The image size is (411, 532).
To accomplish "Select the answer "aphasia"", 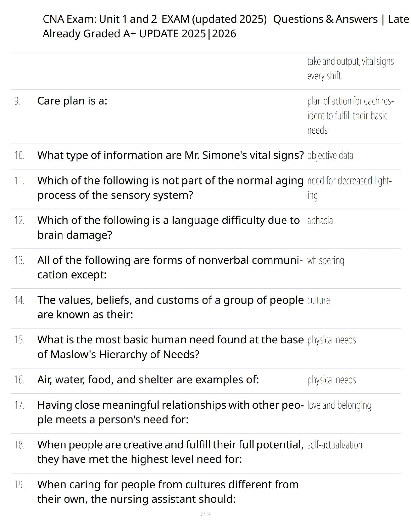I will click(320, 221).
